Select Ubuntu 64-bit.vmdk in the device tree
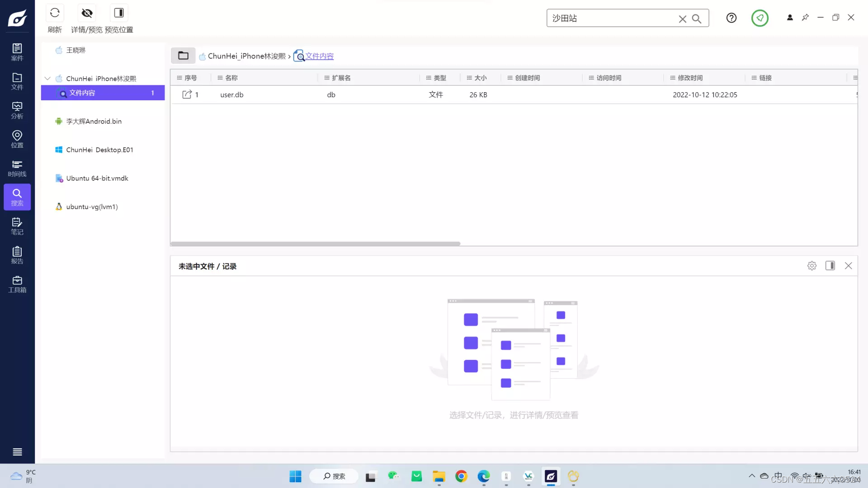The width and height of the screenshot is (868, 488). click(x=97, y=178)
